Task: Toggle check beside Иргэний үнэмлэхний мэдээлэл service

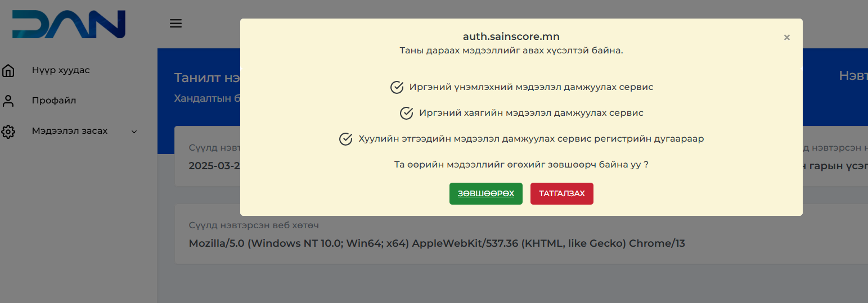Action: tap(397, 88)
